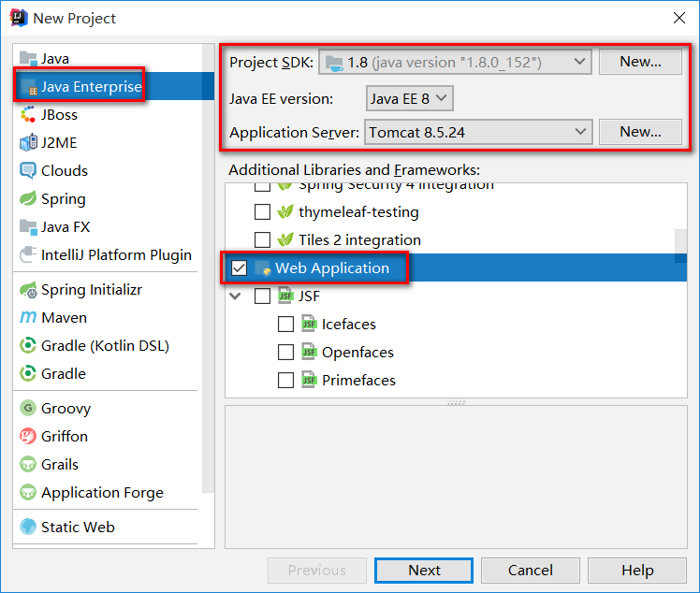
Task: Click the Web Application module icon
Action: coord(263,268)
